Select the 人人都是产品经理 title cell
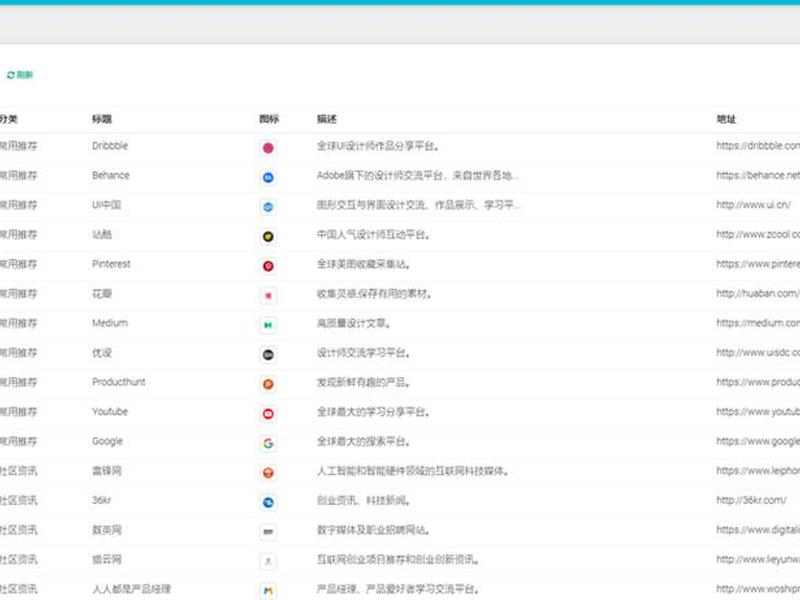This screenshot has width=800, height=600. tap(131, 589)
